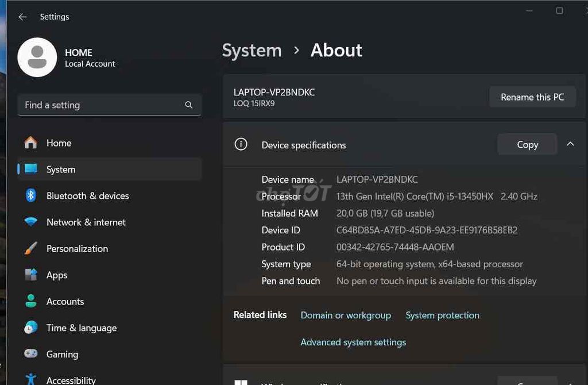Viewport: 588px width, 385px height.
Task: Click the Bluetooth icon in sidebar
Action: [31, 195]
